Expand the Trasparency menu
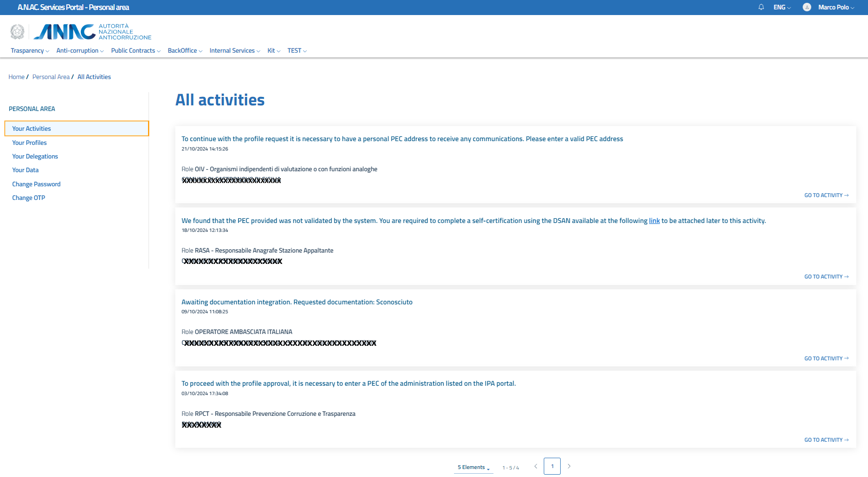This screenshot has width=868, height=477. (x=30, y=51)
